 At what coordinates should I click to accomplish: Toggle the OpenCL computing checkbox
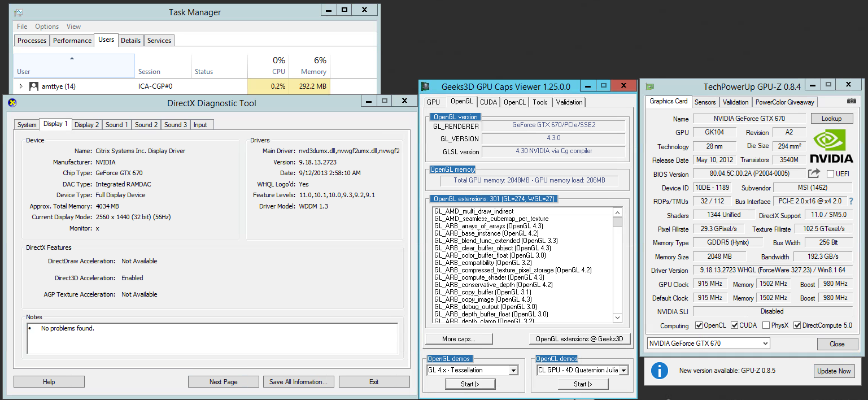click(699, 325)
